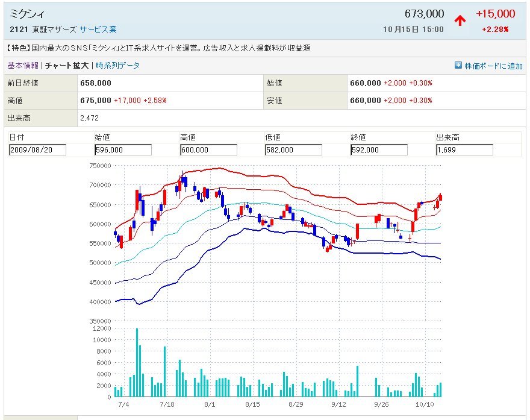Viewport: 530px width, 420px height.
Task: Select the 低値 field showing 582,000
Action: pos(294,150)
